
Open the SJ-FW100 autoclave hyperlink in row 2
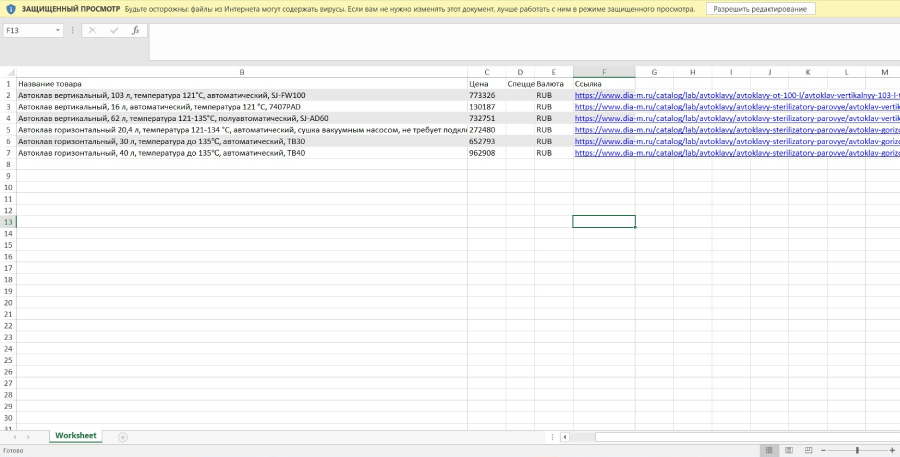737,95
